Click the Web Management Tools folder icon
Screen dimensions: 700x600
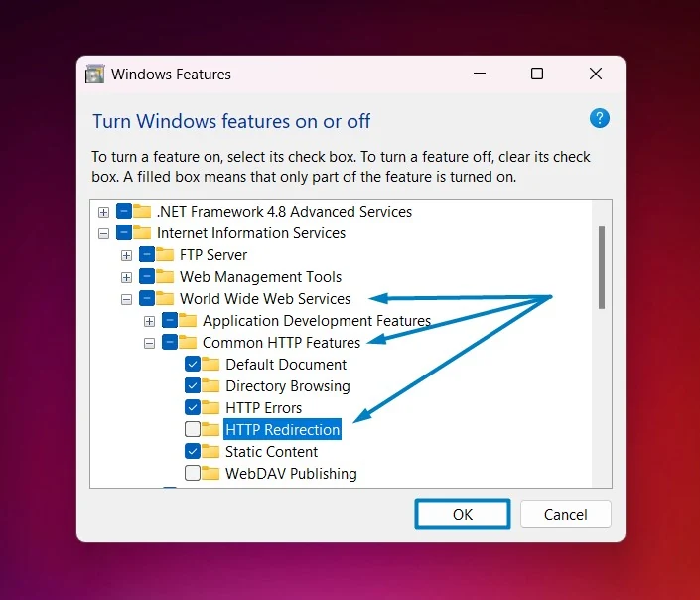[165, 276]
